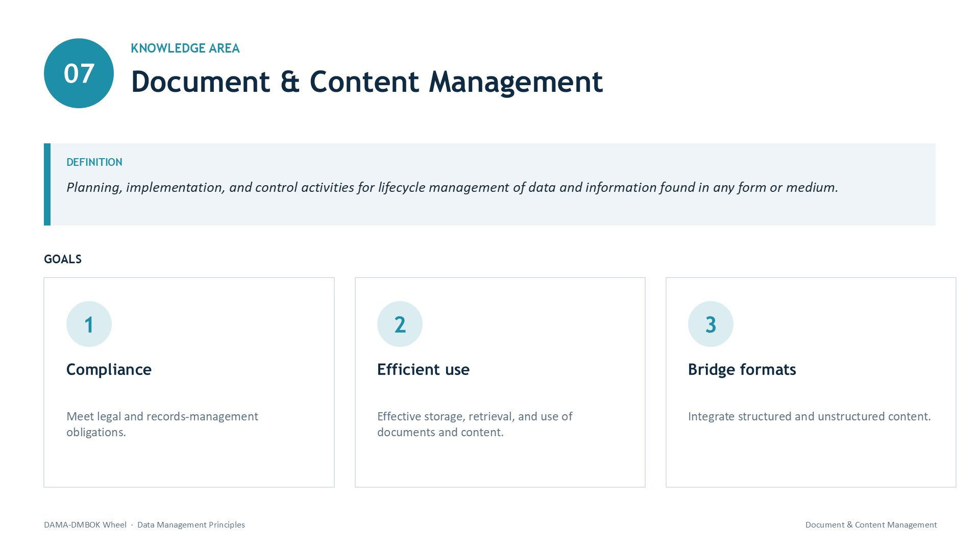
Task: Click the 'Efficient use' goal heading
Action: 423,369
